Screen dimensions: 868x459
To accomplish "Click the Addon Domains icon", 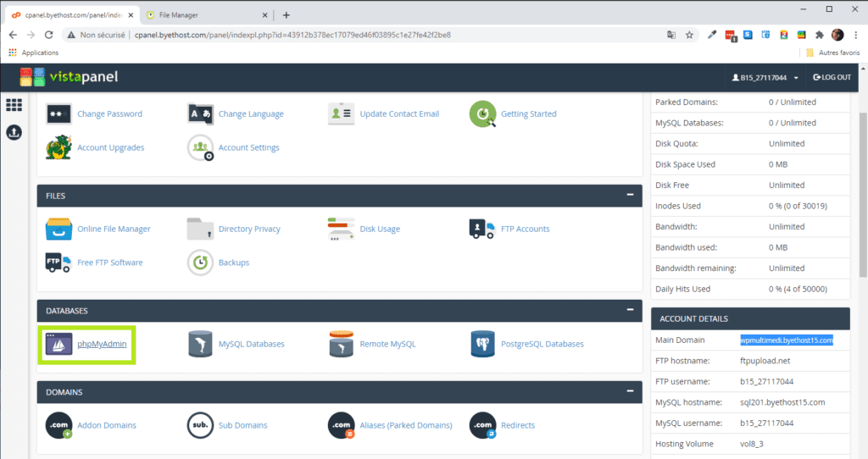I will click(58, 425).
